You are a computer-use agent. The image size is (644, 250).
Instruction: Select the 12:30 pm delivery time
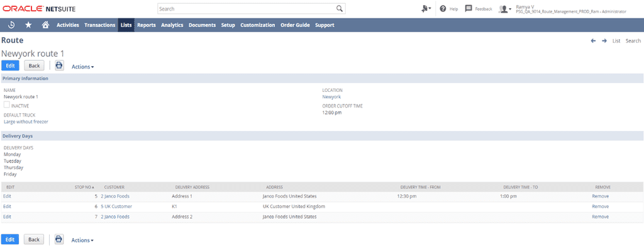[407, 196]
